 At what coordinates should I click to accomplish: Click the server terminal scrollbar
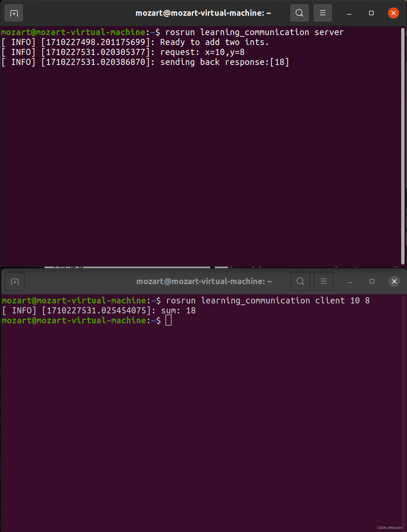pyautogui.click(x=403, y=146)
